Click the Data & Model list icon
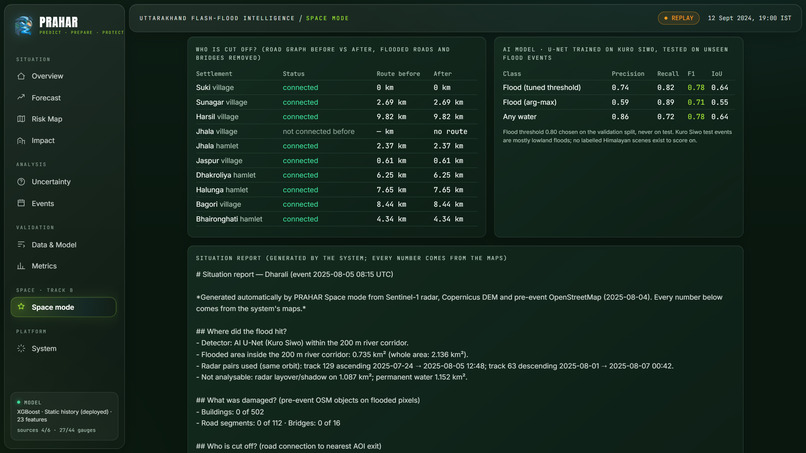Viewport: 806px width, 453px height. coord(21,245)
